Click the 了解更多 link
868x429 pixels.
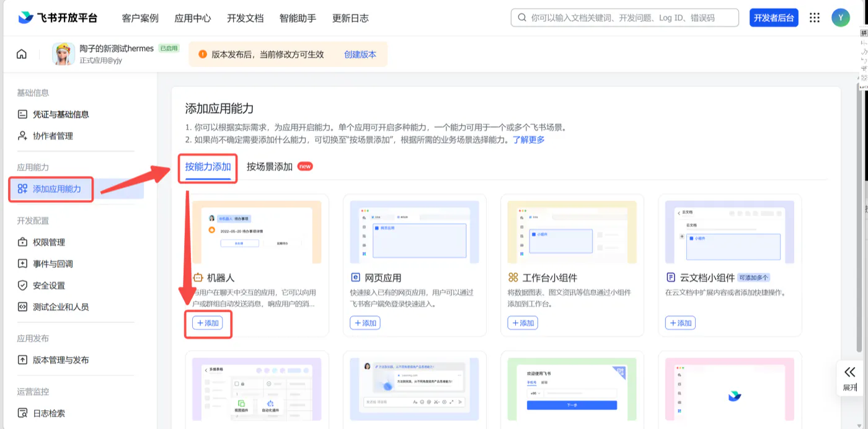528,139
